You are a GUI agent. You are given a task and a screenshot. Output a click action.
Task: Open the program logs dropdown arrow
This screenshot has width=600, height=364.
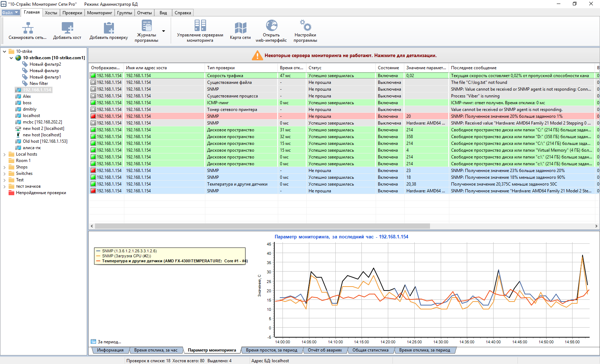164,31
